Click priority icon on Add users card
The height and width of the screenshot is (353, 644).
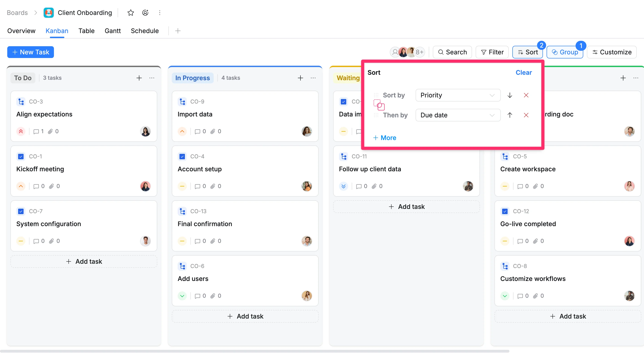tap(182, 296)
